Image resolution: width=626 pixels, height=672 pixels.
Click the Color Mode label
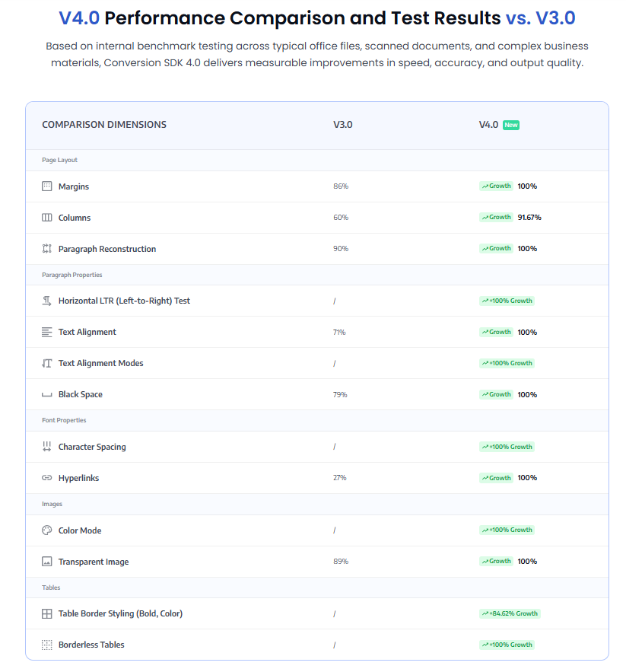[x=80, y=530]
